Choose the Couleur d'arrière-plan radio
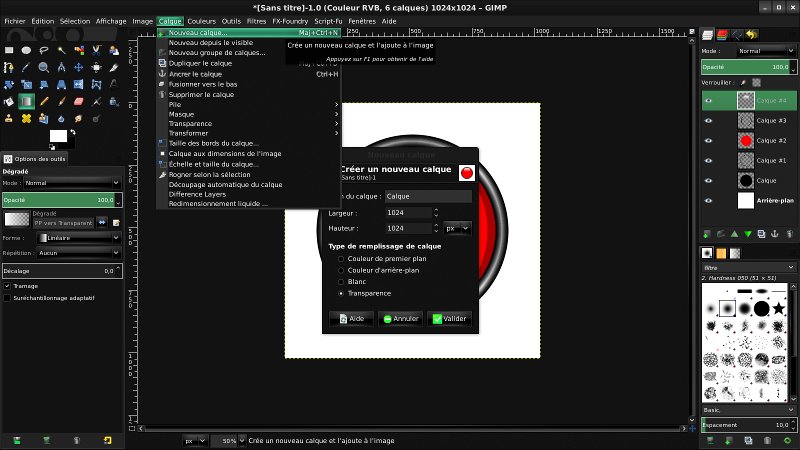This screenshot has width=800, height=450. [341, 270]
